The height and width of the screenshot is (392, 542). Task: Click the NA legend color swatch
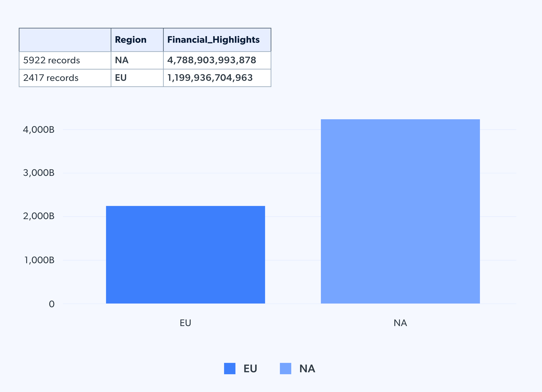(x=285, y=368)
